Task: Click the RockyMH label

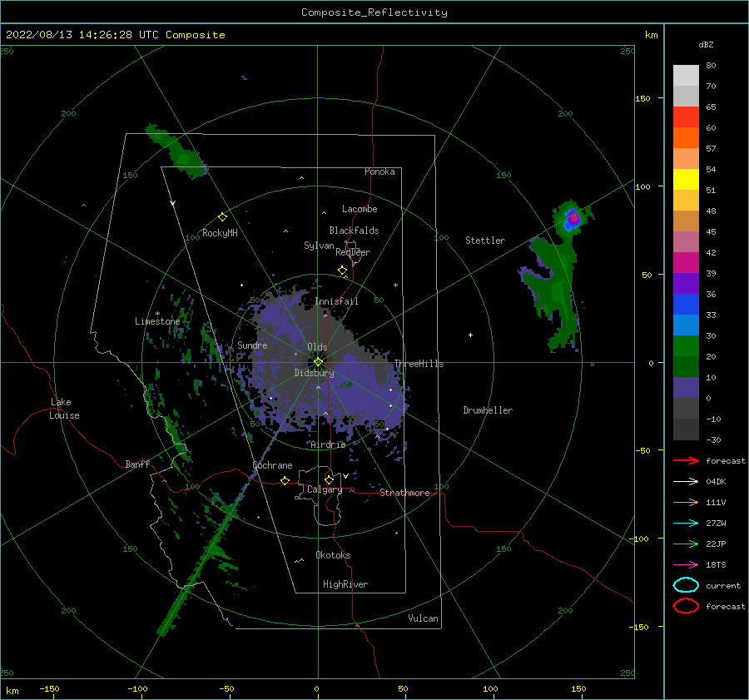Action: pos(221,233)
